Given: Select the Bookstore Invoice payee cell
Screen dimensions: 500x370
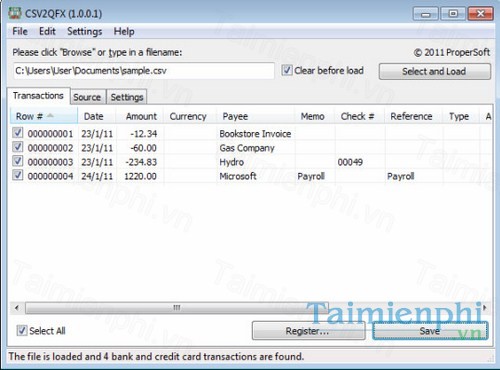Looking at the screenshot, I should (x=255, y=134).
